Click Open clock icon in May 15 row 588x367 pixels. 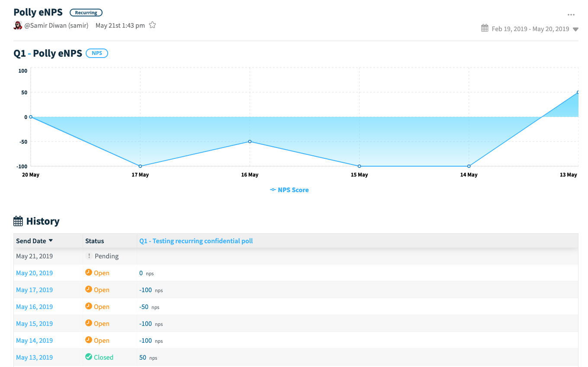tap(89, 323)
